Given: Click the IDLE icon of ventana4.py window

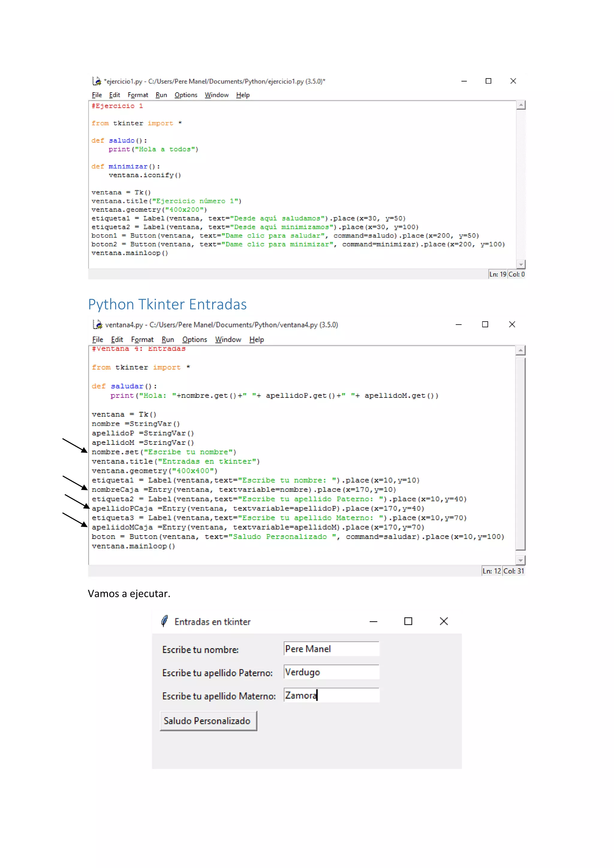Looking at the screenshot, I should pos(97,324).
